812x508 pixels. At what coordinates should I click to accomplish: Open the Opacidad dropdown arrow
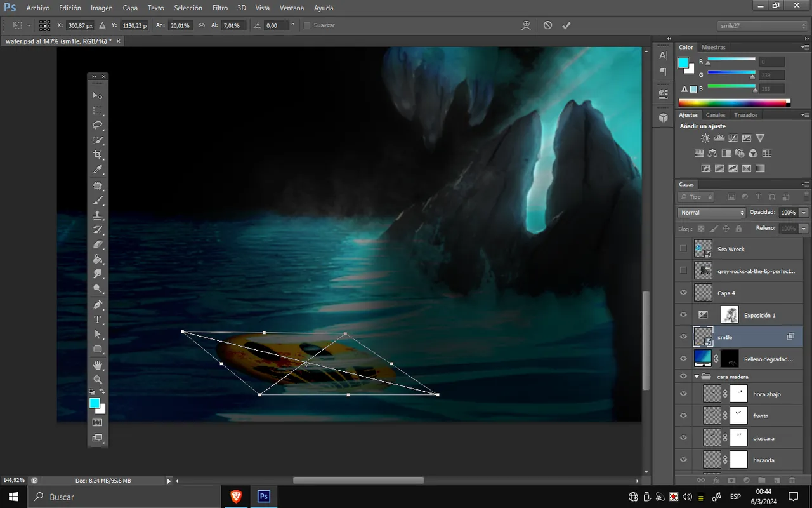click(x=804, y=213)
